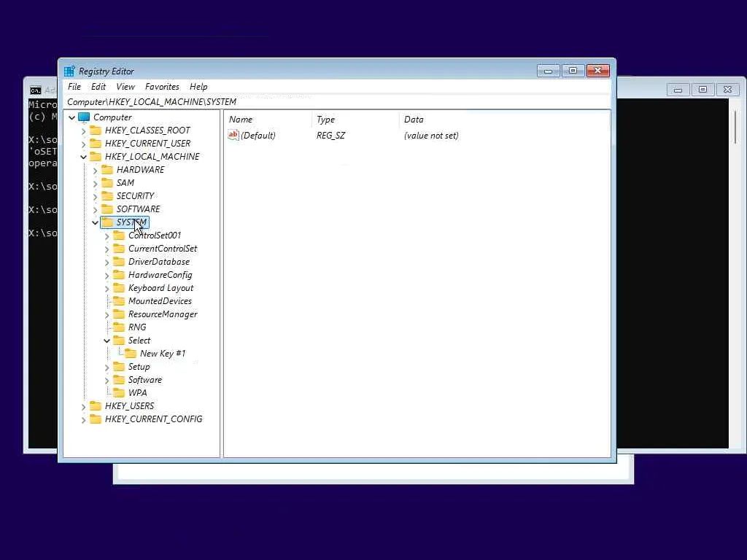
Task: Click the WPA folder icon
Action: (119, 393)
